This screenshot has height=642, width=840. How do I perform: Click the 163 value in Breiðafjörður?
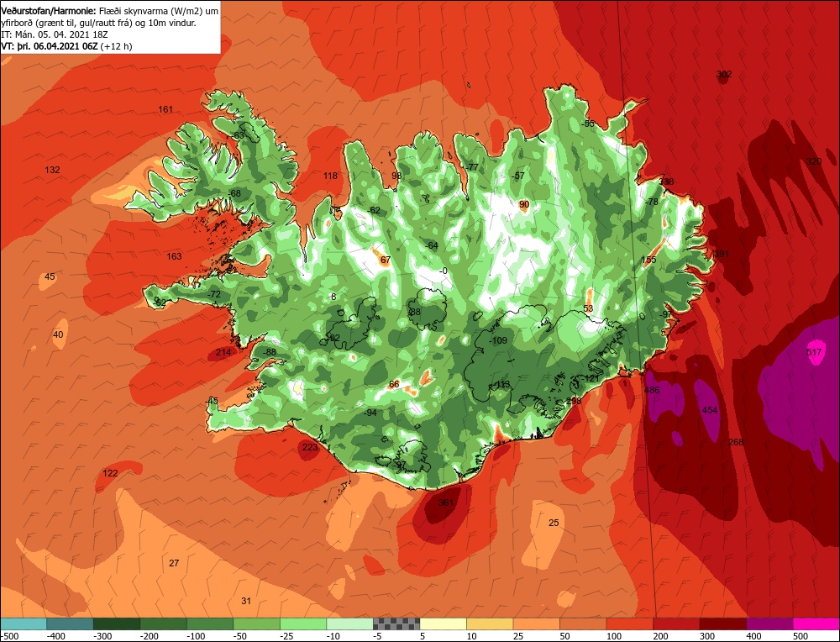click(x=174, y=256)
